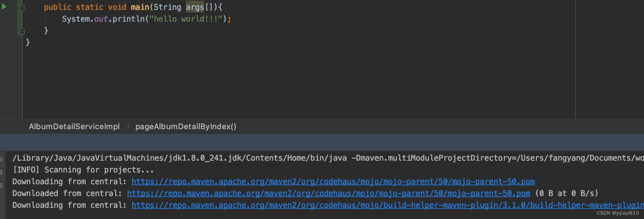Open the Downloaded from central mojo-parent-50.pom link
Image resolution: width=644 pixels, height=219 pixels.
point(329,193)
